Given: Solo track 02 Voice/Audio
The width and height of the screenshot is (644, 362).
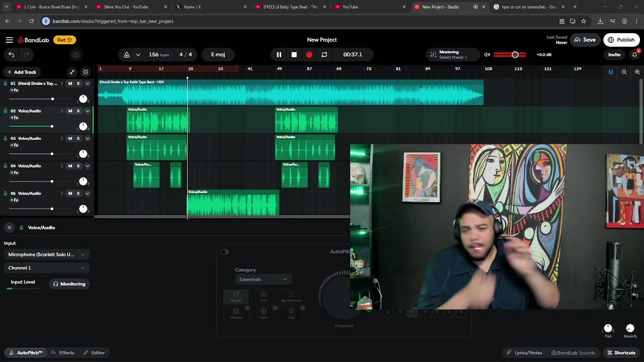Looking at the screenshot, I should 78,111.
